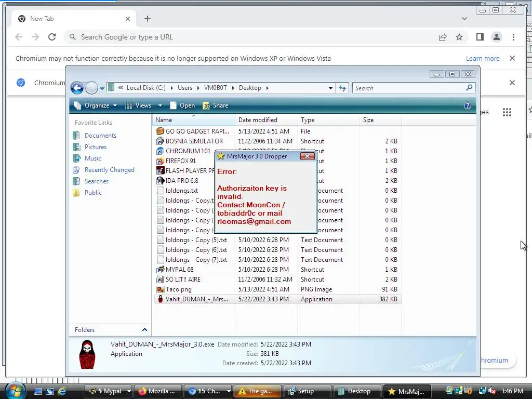Click the Explorer forward arrow button
Image resolution: width=532 pixels, height=399 pixels.
coord(91,88)
